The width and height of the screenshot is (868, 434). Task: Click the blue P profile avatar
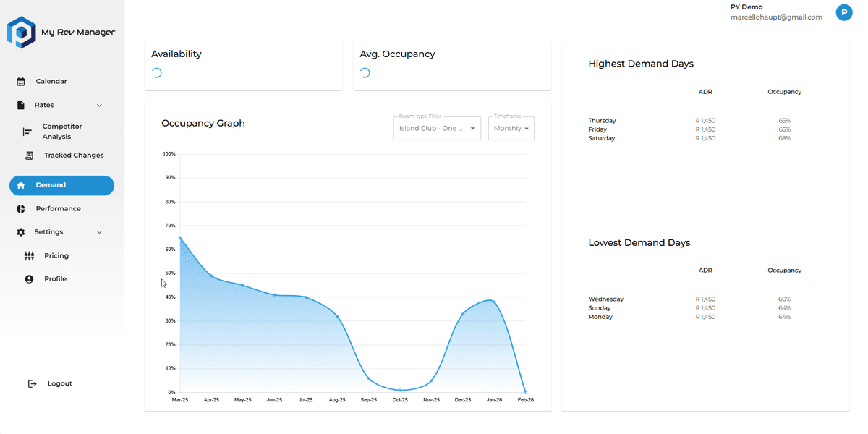(844, 12)
